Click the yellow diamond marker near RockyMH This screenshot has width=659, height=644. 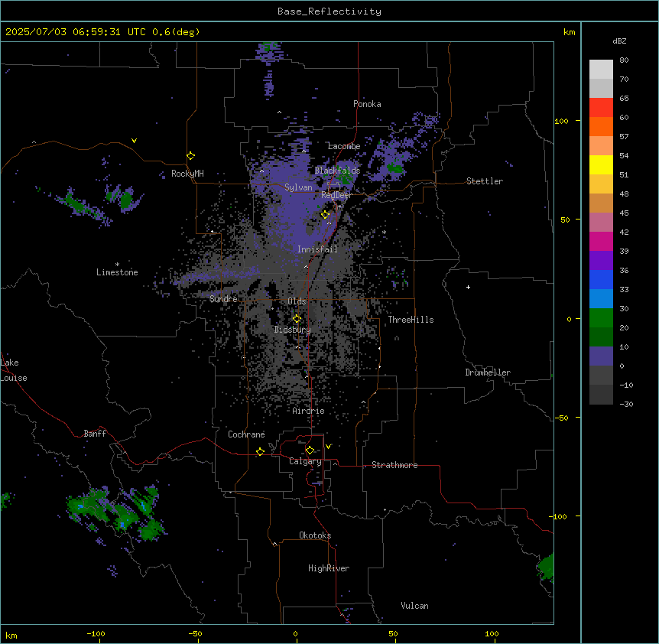point(191,156)
